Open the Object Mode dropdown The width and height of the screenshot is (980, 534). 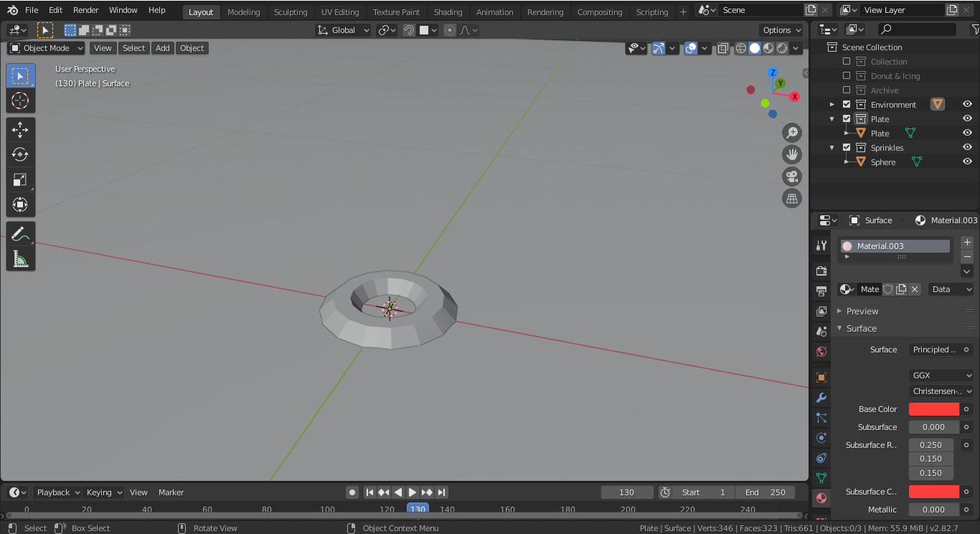pos(46,48)
